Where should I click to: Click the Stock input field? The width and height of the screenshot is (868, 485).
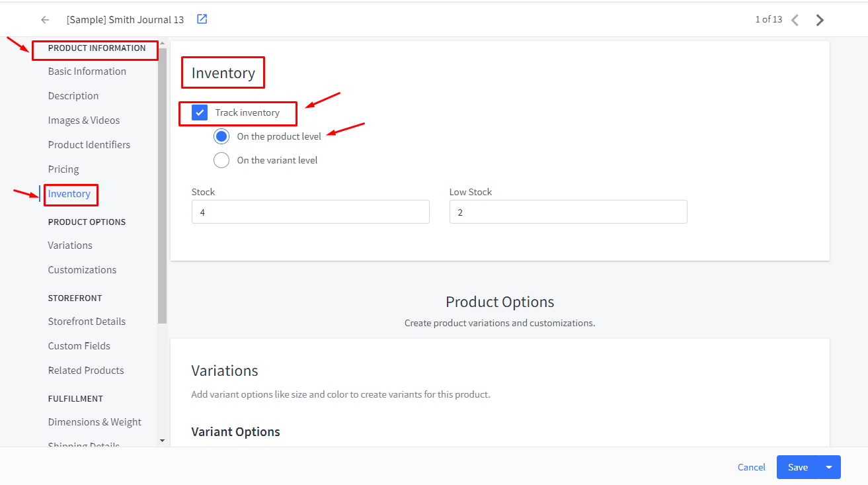(x=310, y=212)
